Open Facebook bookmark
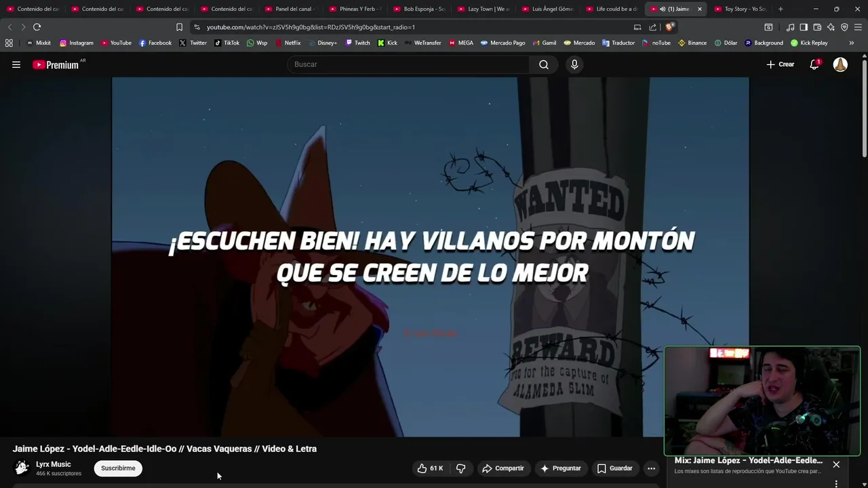868x488 pixels. (x=155, y=43)
